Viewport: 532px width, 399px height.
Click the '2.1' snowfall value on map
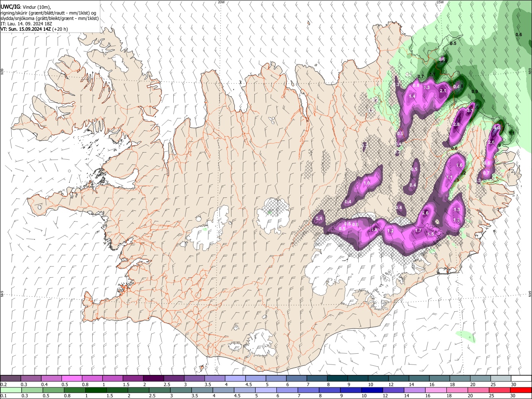click(x=443, y=91)
